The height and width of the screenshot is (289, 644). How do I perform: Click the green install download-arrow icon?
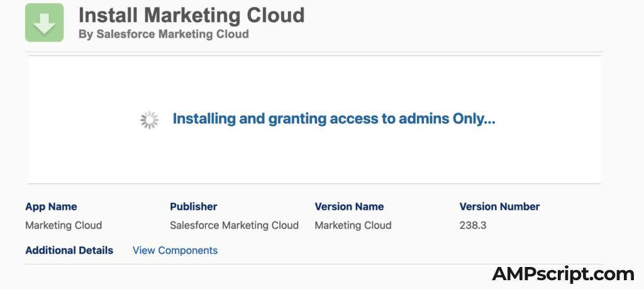45,23
